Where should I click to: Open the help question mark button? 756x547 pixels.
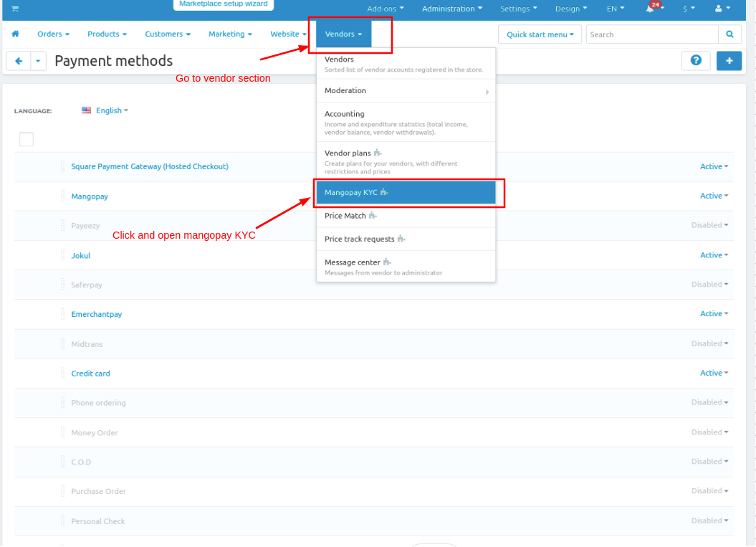pos(696,60)
